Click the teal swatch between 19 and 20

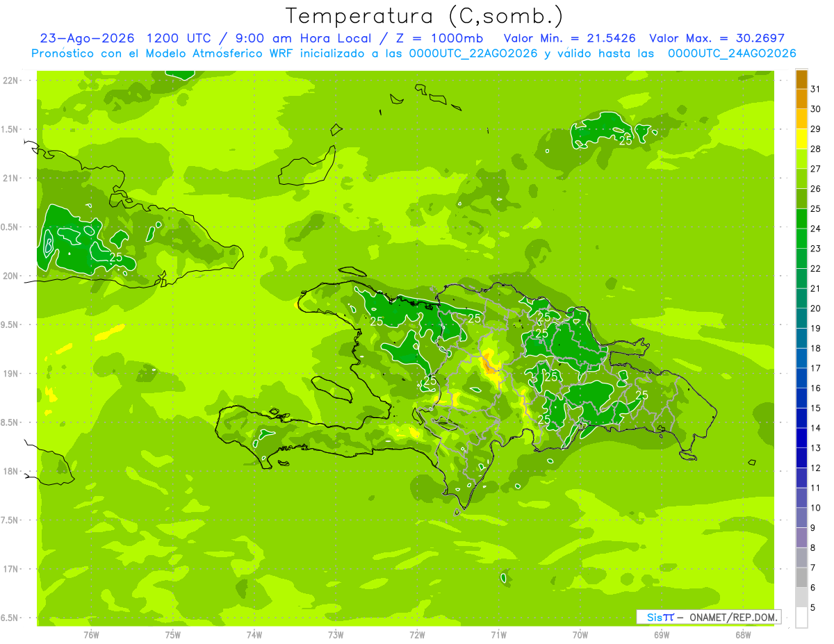801,318
